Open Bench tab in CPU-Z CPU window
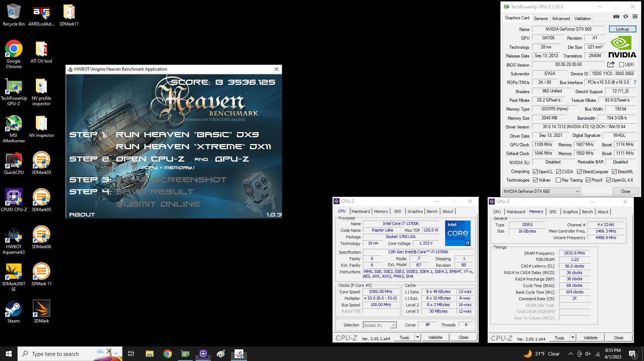Screen dimensions: 644x361 point(432,211)
